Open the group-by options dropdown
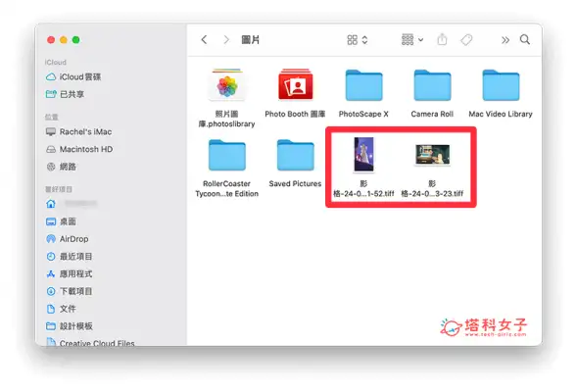This screenshot has width=577, height=392. coord(412,40)
